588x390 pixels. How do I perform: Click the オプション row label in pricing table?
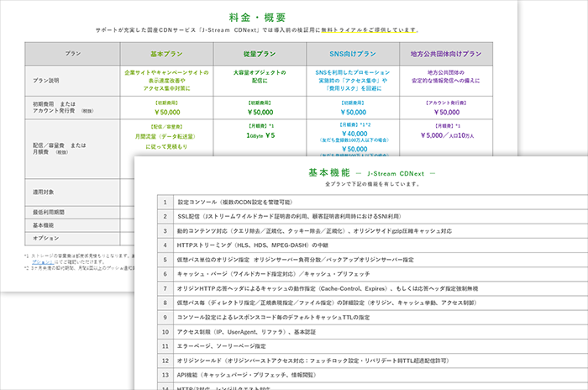tap(45, 238)
